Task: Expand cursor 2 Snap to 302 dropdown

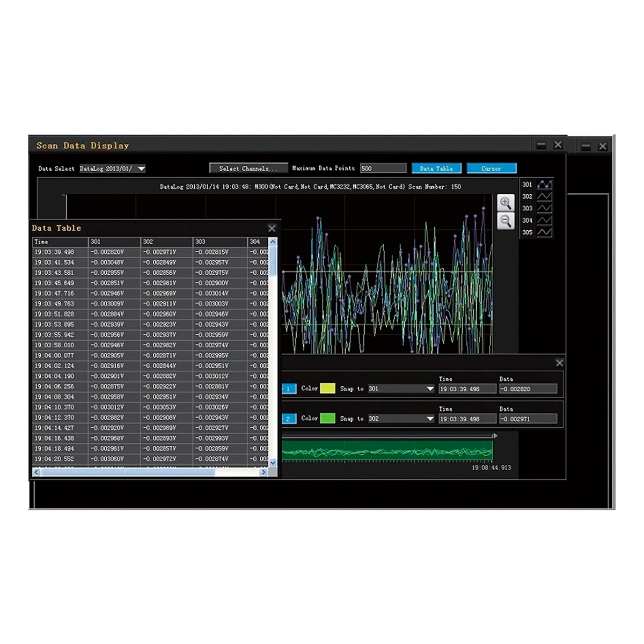Action: click(430, 419)
